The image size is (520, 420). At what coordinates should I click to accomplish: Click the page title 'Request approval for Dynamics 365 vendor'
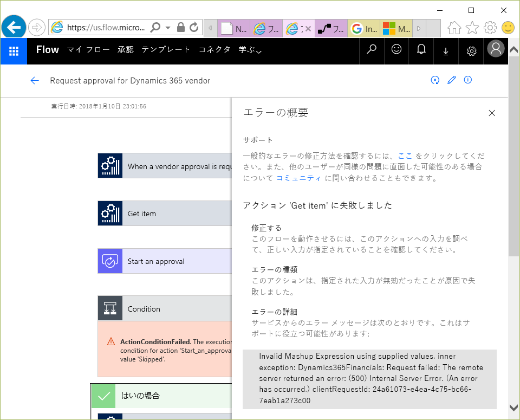click(x=130, y=81)
